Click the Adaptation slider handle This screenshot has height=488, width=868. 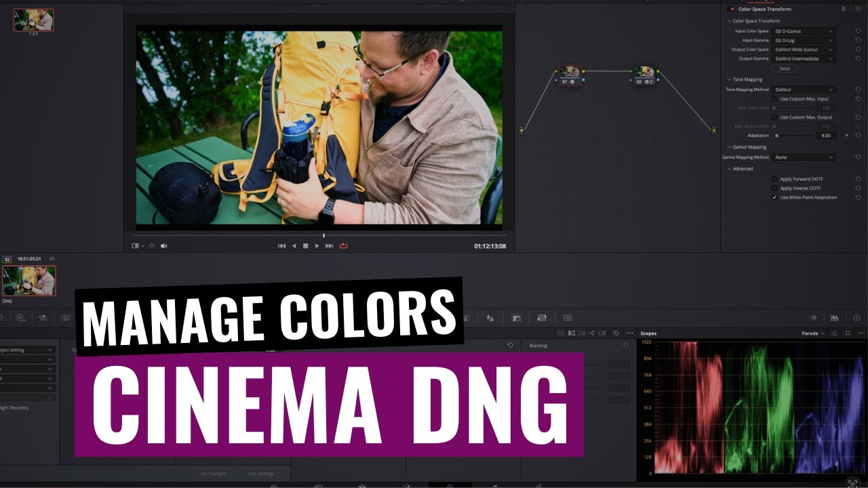pos(777,136)
